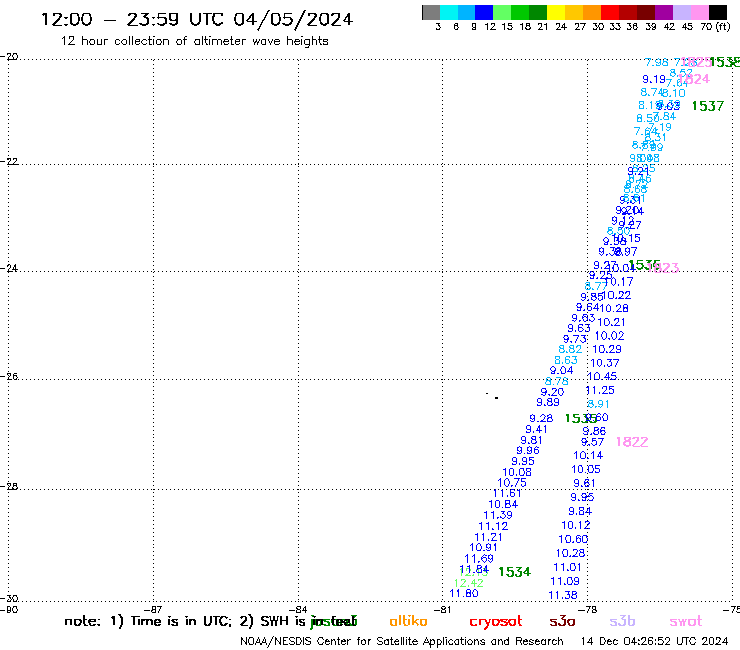The image size is (740, 650).
Task: Click the latitude axis label '-26'
Action: [9, 377]
